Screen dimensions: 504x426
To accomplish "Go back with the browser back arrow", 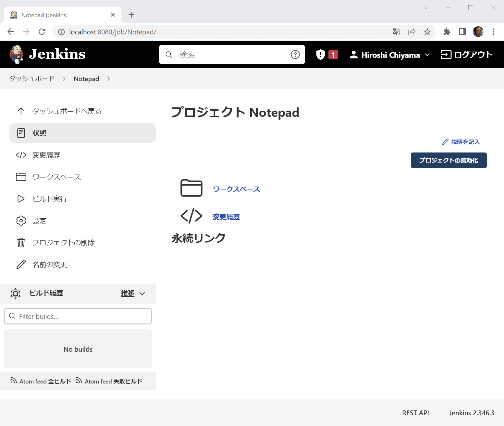I will [11, 32].
